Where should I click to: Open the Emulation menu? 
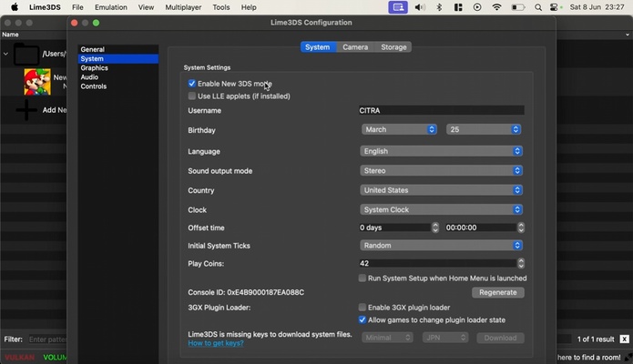coord(111,7)
